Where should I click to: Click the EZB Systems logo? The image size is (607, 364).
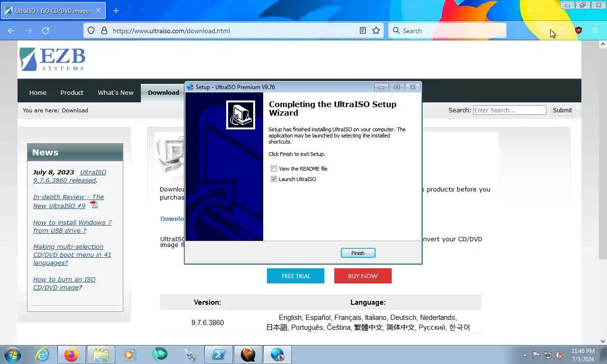[x=52, y=59]
